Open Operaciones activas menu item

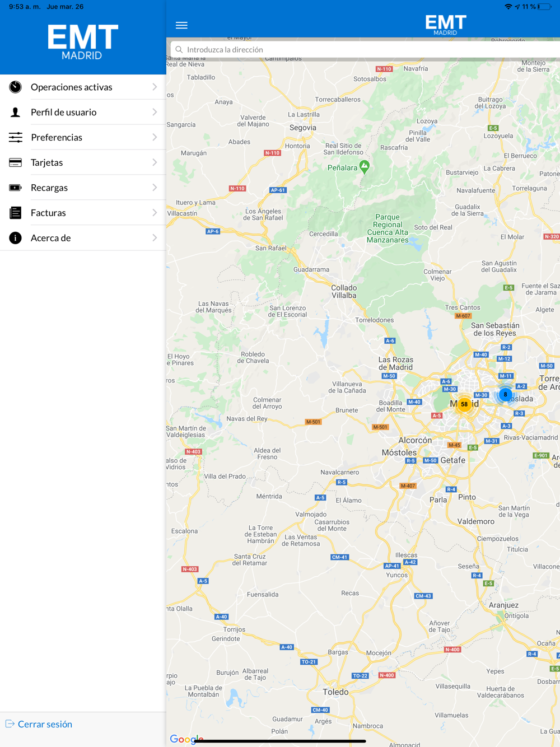(83, 87)
